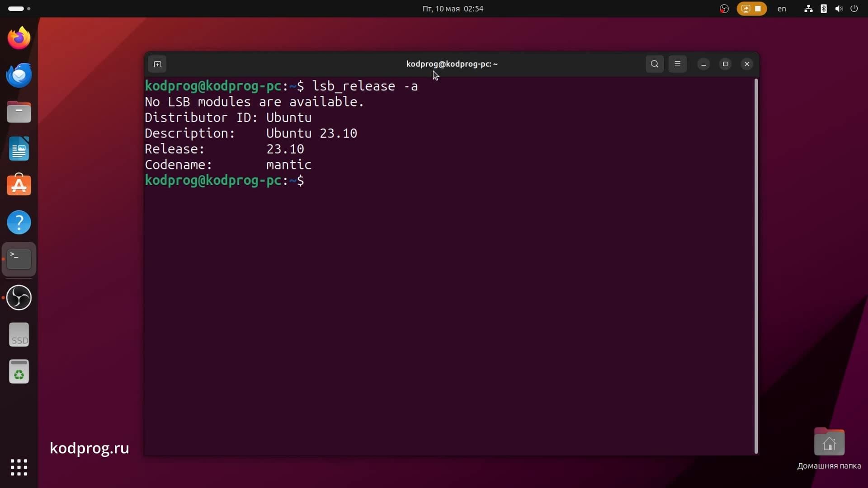Screen dimensions: 868x488
Task: Open the Activities workspace indicator
Action: click(x=19, y=9)
